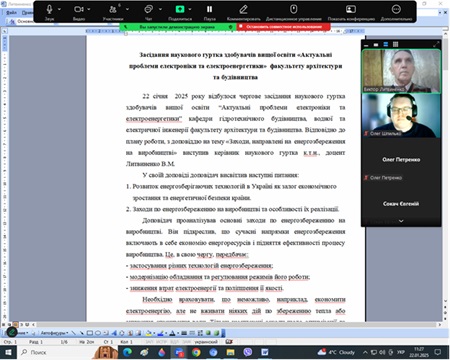Image resolution: width=450 pixels, height=360 pixels.
Task: Select the Oval drawing tool
Action: 98,333
